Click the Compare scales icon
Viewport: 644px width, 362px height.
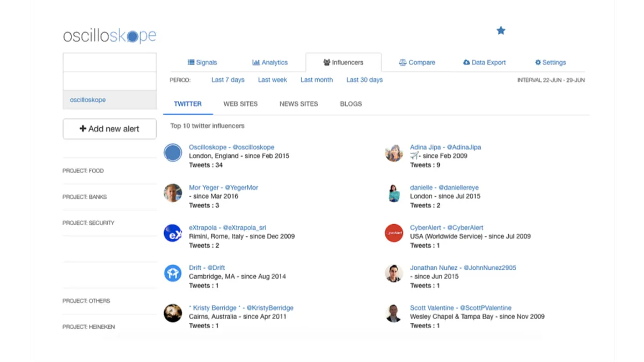point(402,62)
